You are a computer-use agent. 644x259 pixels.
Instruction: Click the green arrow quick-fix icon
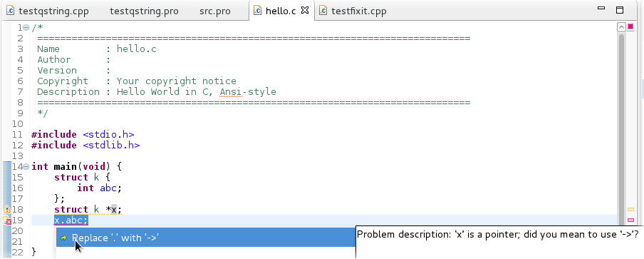point(63,238)
